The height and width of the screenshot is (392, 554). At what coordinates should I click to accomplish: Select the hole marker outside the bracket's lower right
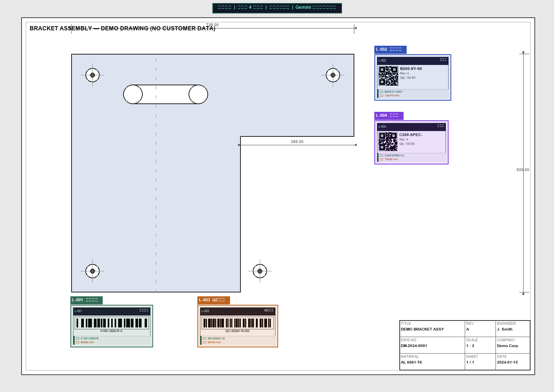pos(260,271)
